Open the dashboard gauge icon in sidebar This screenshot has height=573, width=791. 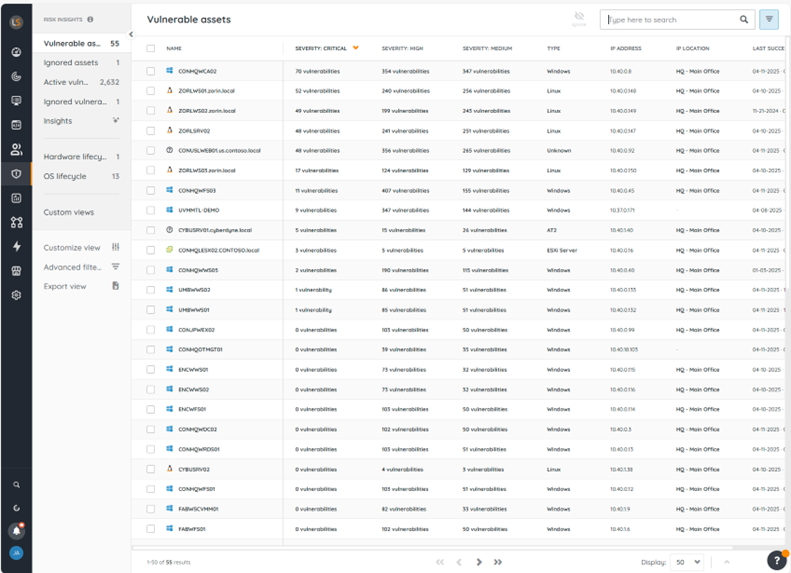coord(16,52)
